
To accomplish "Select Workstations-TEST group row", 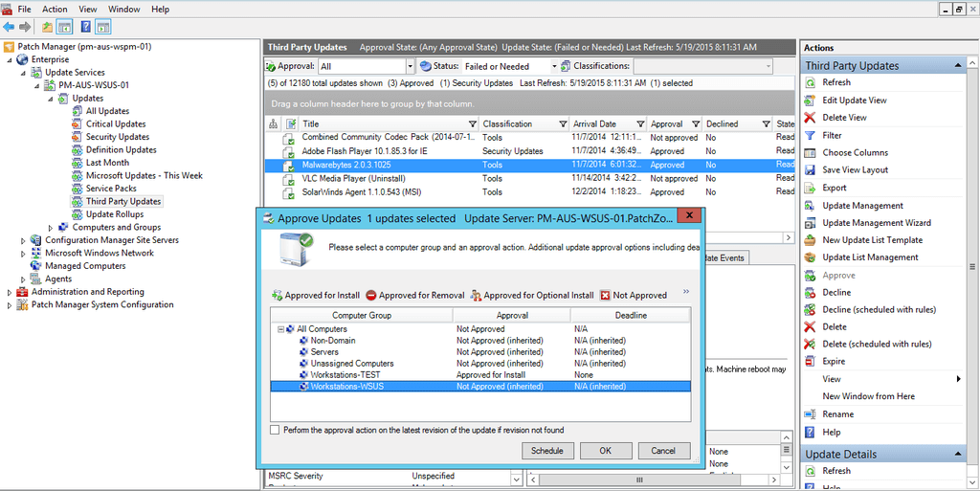I will [x=480, y=375].
